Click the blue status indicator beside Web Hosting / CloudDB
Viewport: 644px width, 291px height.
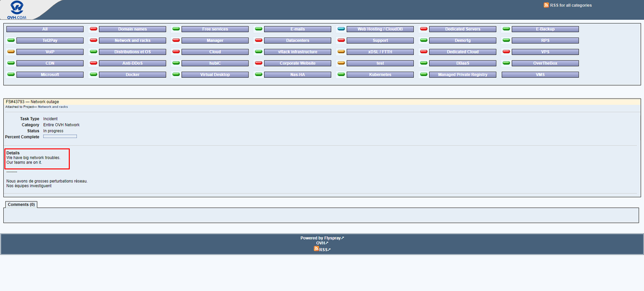[x=341, y=29]
